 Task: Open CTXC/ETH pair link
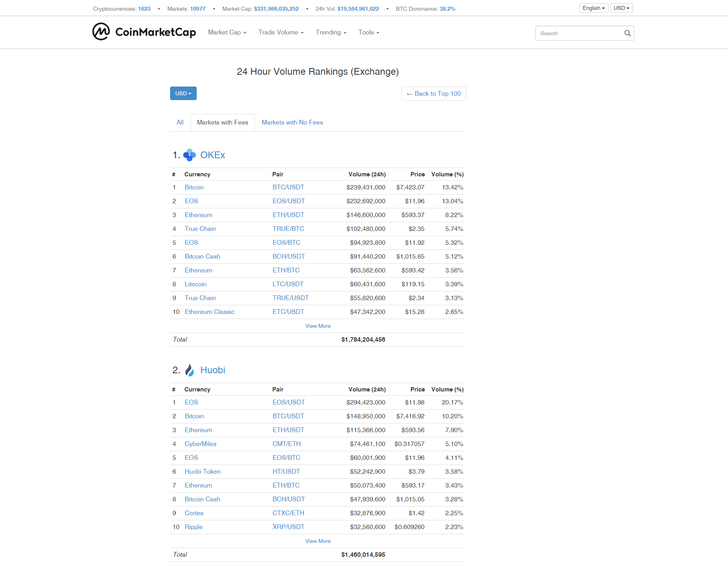[x=288, y=513]
